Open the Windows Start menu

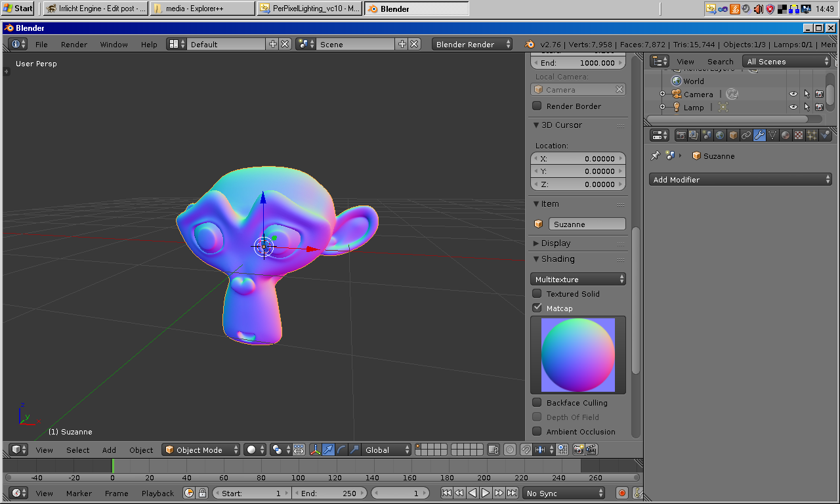pos(18,9)
